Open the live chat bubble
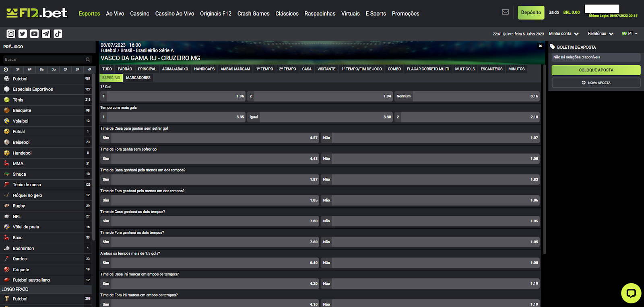This screenshot has width=644, height=307. pos(631,293)
